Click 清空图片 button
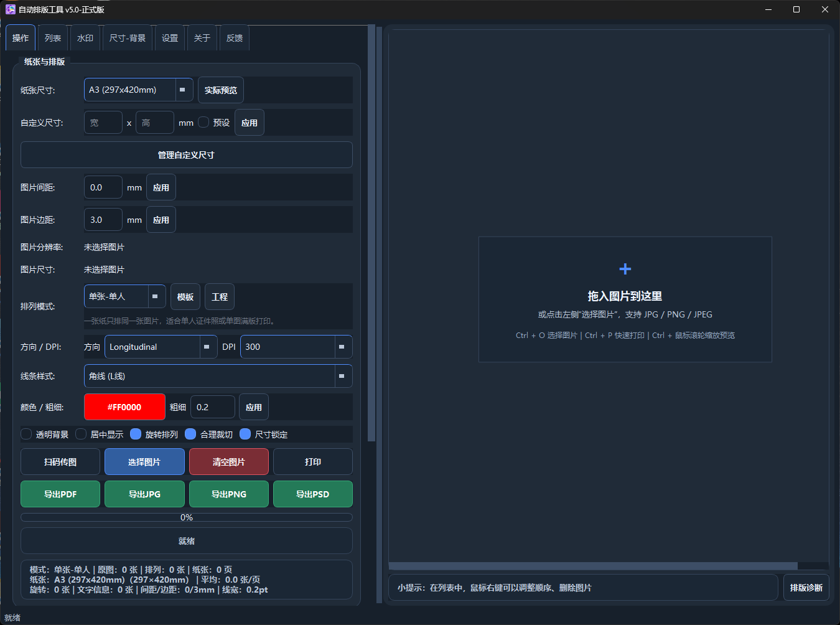This screenshot has height=625, width=840. coord(229,462)
